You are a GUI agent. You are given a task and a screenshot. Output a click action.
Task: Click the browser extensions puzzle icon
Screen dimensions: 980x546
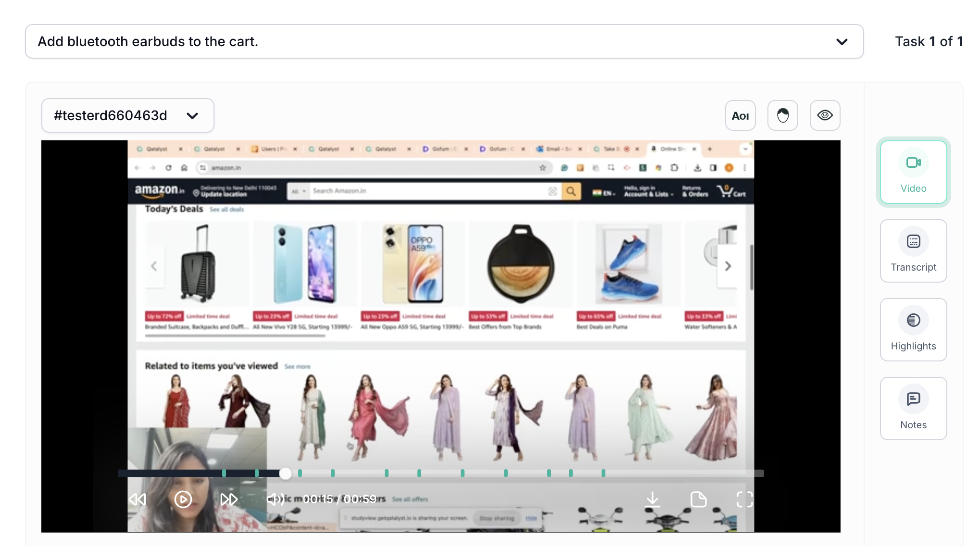point(674,168)
